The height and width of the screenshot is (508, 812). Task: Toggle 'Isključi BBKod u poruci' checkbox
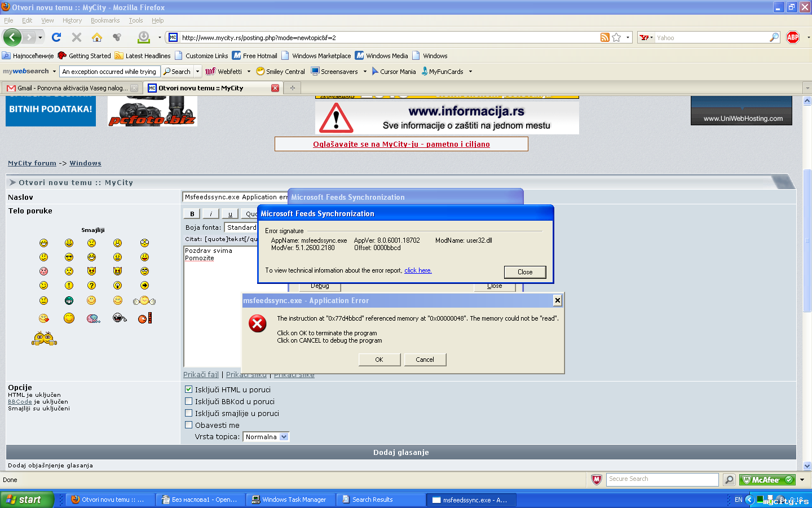point(189,401)
